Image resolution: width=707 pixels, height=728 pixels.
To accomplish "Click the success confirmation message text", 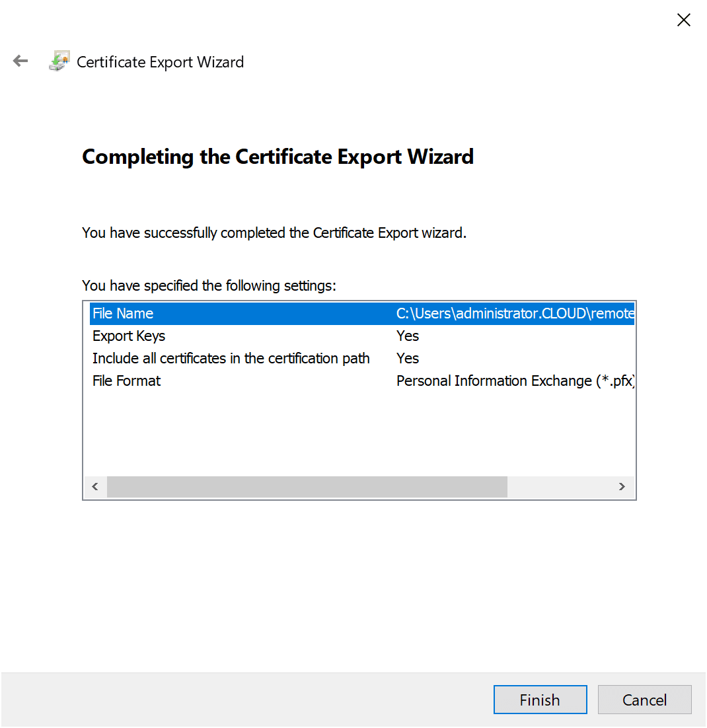I will click(x=274, y=233).
